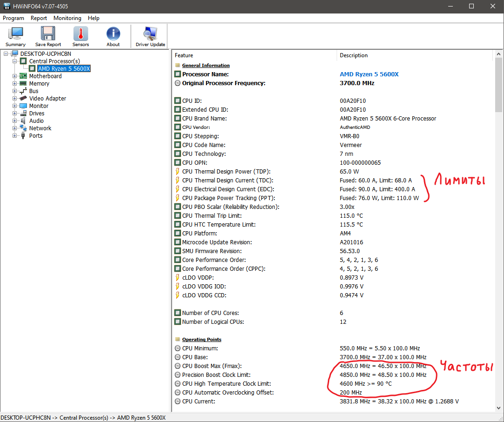Select AMD Ryzen 5 5600X in tree
The width and height of the screenshot is (504, 422).
click(x=64, y=68)
